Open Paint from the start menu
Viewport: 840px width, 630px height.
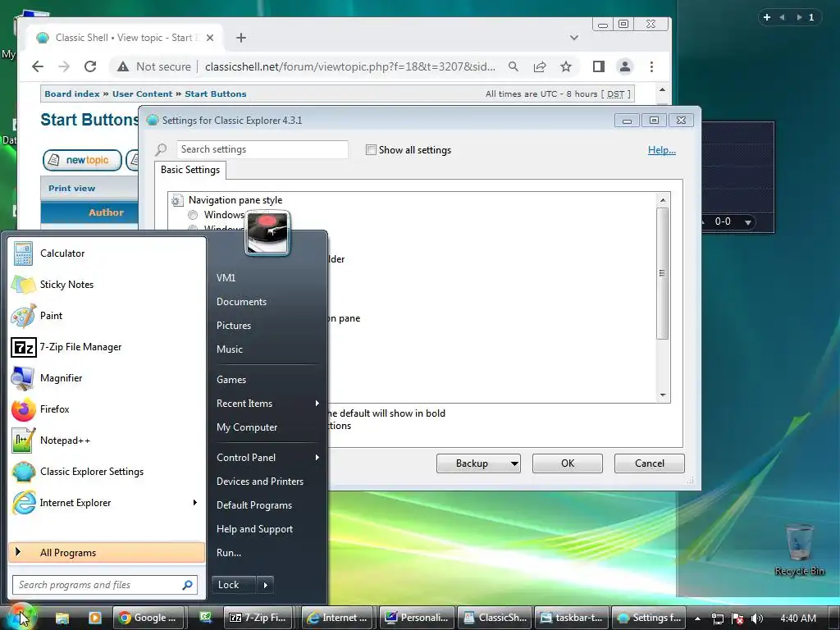107,316
